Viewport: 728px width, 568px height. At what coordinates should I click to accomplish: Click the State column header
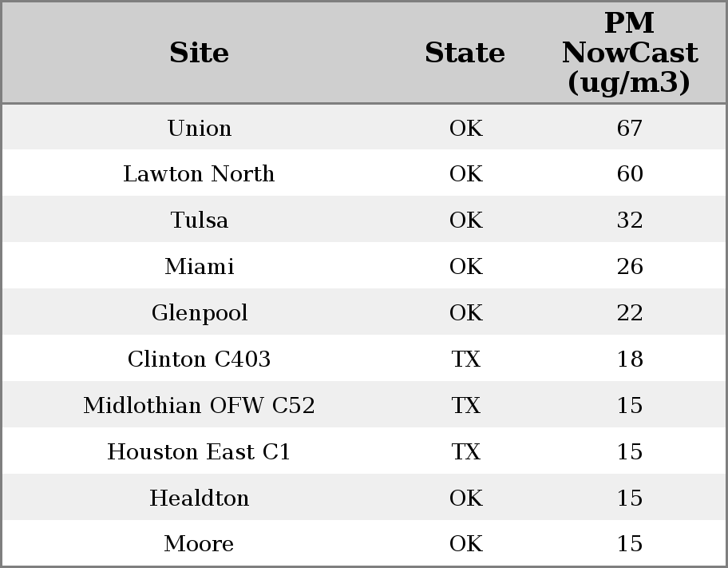465,53
